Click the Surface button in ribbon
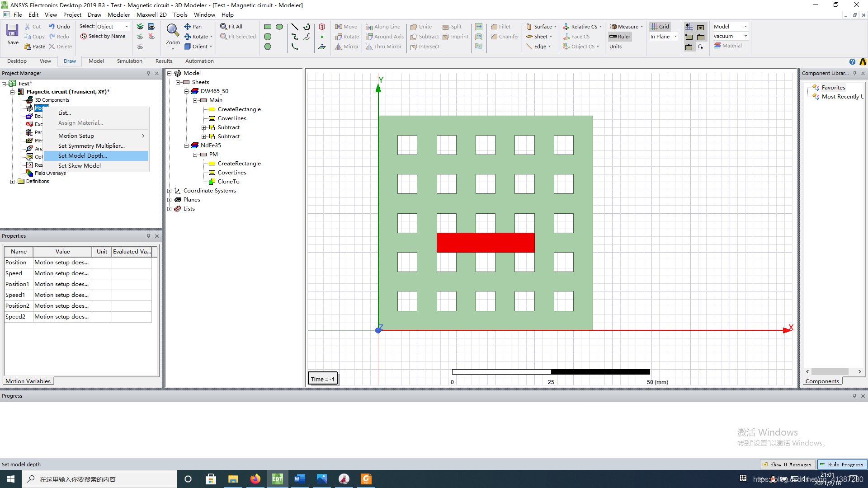The width and height of the screenshot is (868, 488). 541,27
